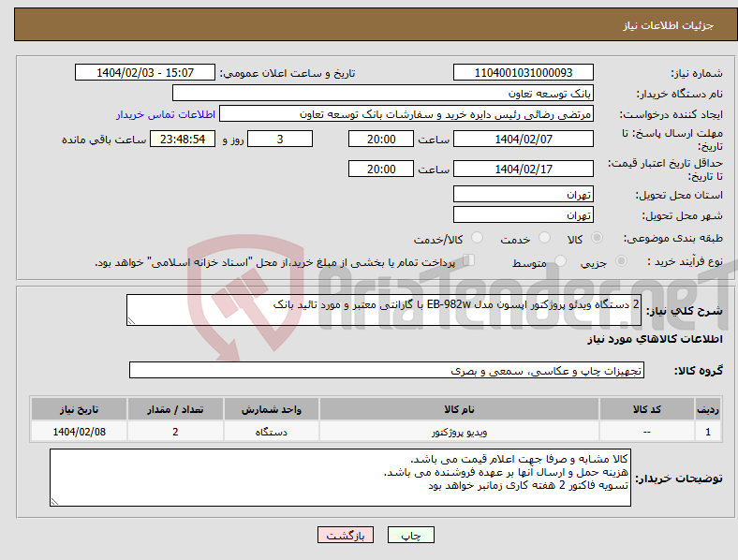Click the resize handle of the buyer notes box
The width and height of the screenshot is (738, 560).
tap(54, 502)
